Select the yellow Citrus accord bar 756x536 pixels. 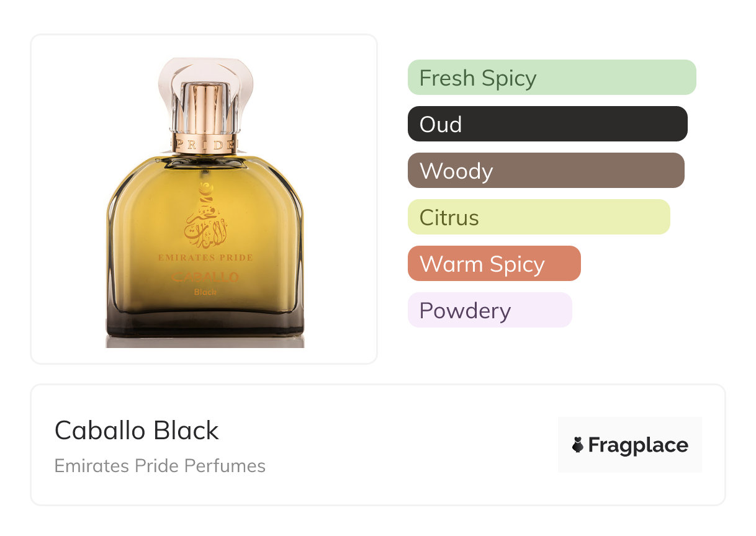coord(538,217)
